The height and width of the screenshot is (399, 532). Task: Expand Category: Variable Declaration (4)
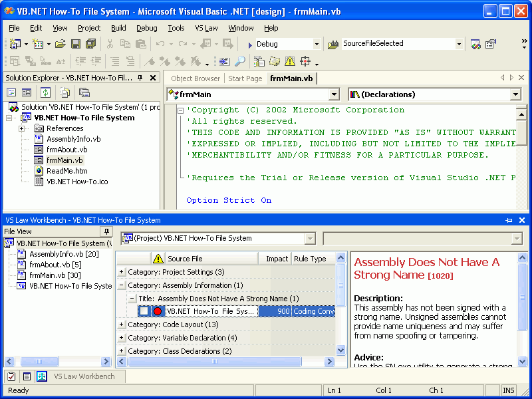121,338
